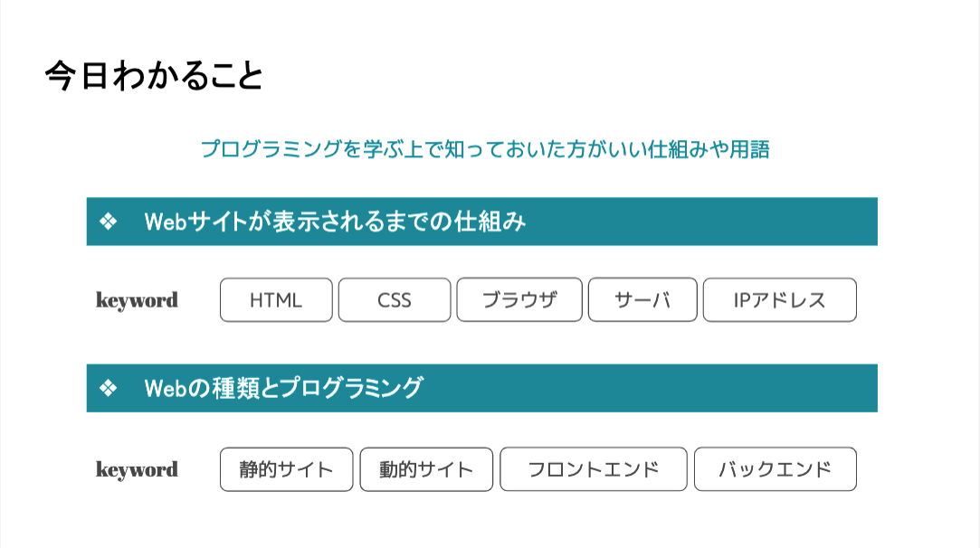Click the teal banner right of プログラミング heading
This screenshot has height=548, width=980.
pyautogui.click(x=650, y=388)
